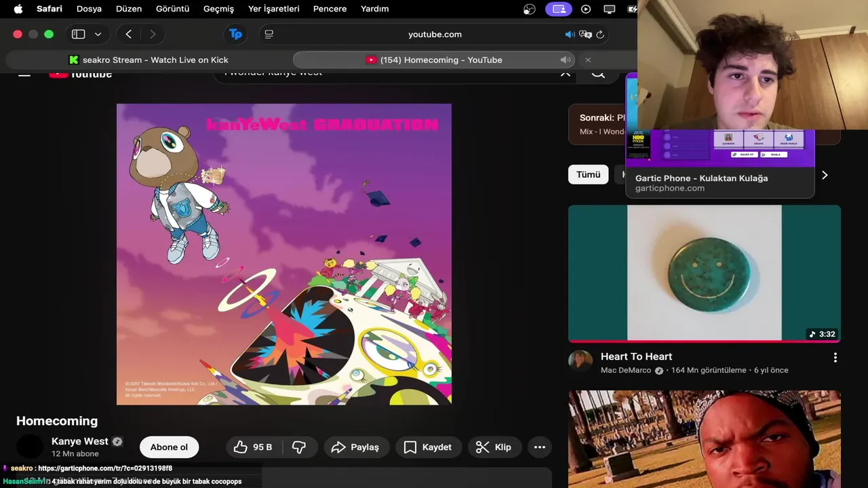
Task: Open the Dosya menu
Action: point(89,9)
